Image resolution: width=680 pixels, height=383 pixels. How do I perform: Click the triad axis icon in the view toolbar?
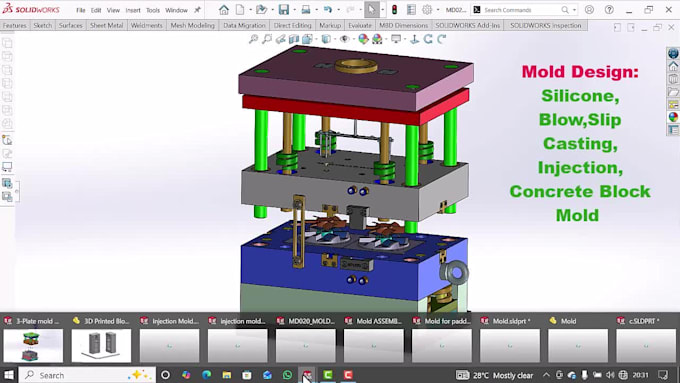coord(415,39)
